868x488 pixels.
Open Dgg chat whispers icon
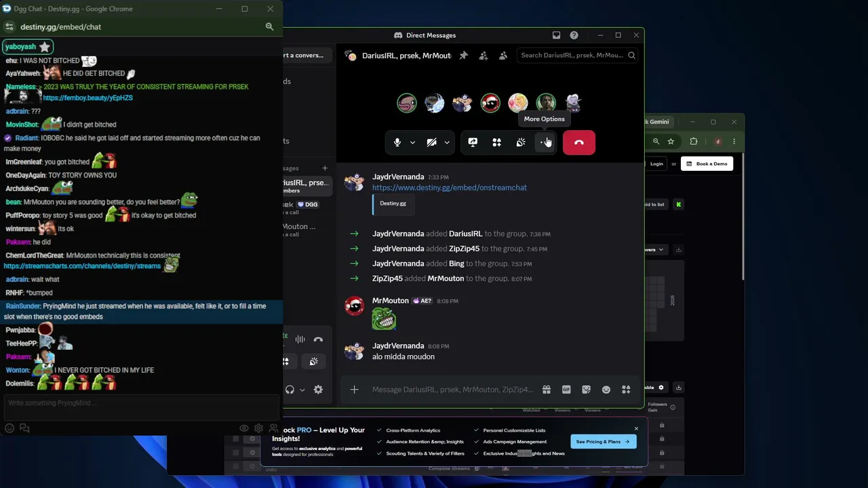(x=24, y=428)
